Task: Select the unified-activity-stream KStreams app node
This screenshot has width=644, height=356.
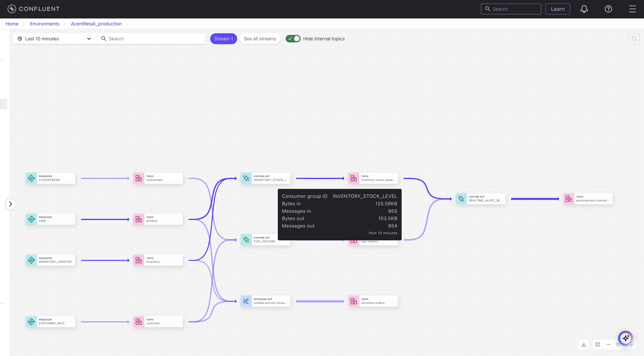Action: (265, 301)
